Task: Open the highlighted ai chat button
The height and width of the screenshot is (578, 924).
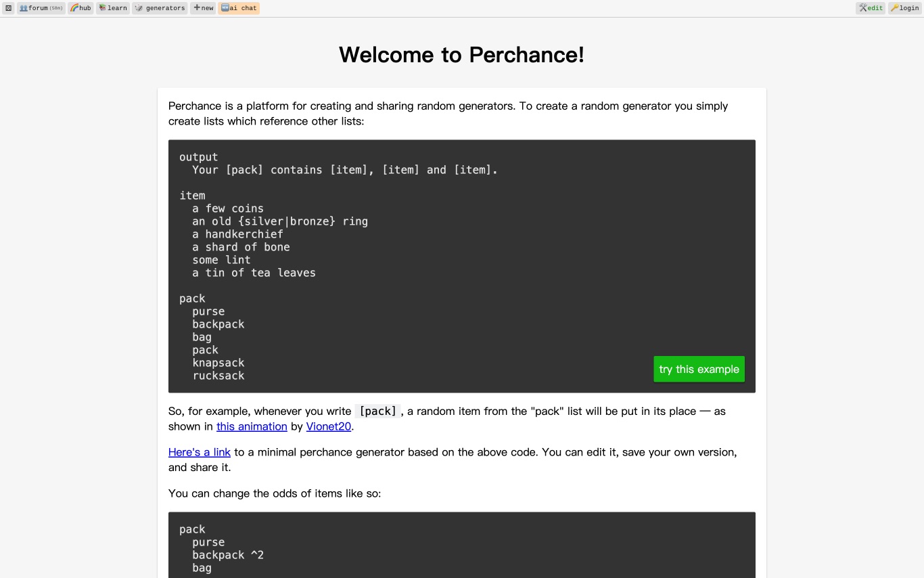Action: click(239, 8)
